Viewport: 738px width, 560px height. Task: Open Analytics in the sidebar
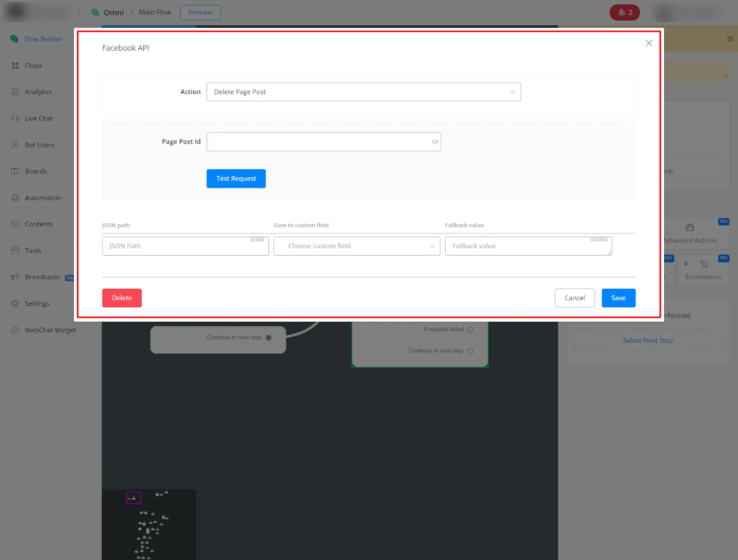pyautogui.click(x=38, y=92)
